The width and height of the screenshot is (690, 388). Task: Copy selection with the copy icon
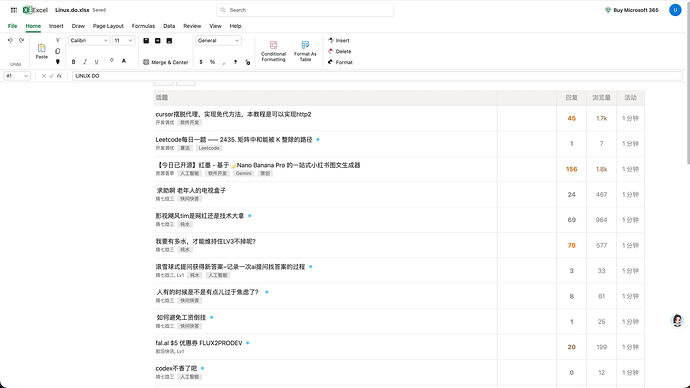point(58,51)
